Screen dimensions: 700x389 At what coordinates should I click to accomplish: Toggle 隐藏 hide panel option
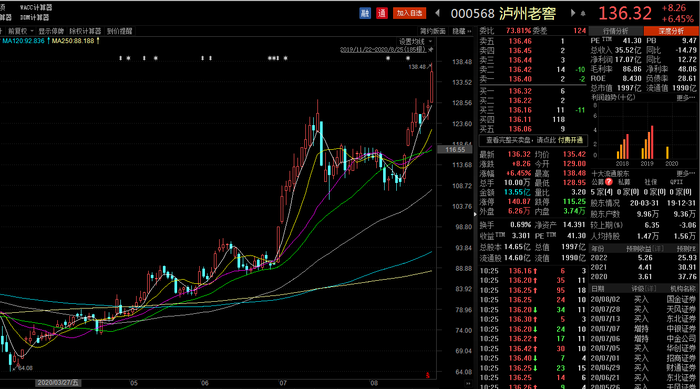click(462, 31)
